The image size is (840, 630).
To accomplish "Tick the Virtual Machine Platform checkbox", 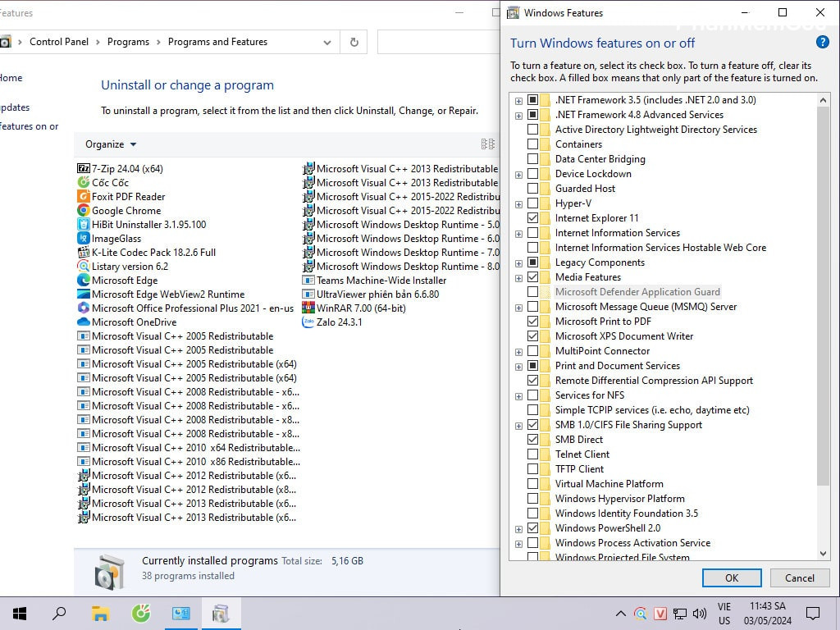I will (533, 484).
